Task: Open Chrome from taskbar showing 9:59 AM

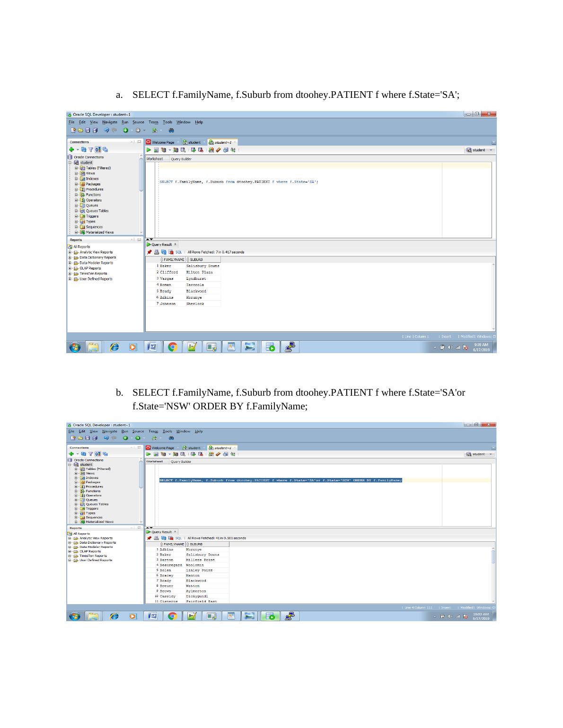Action: click(172, 347)
